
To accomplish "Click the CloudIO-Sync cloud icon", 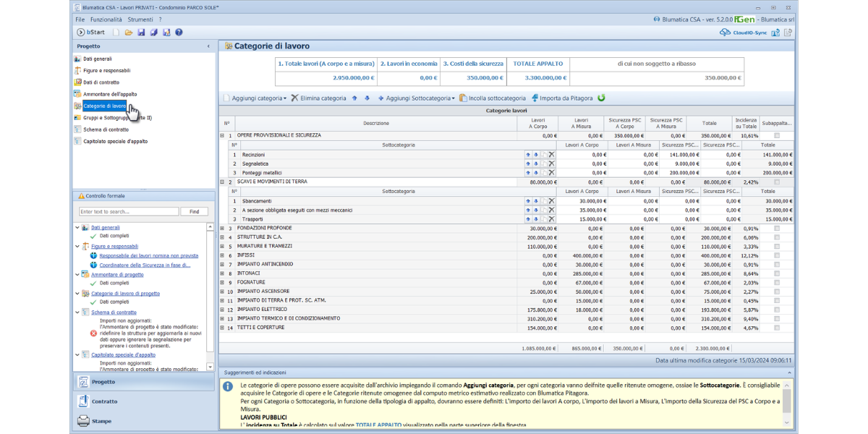I will [x=725, y=33].
